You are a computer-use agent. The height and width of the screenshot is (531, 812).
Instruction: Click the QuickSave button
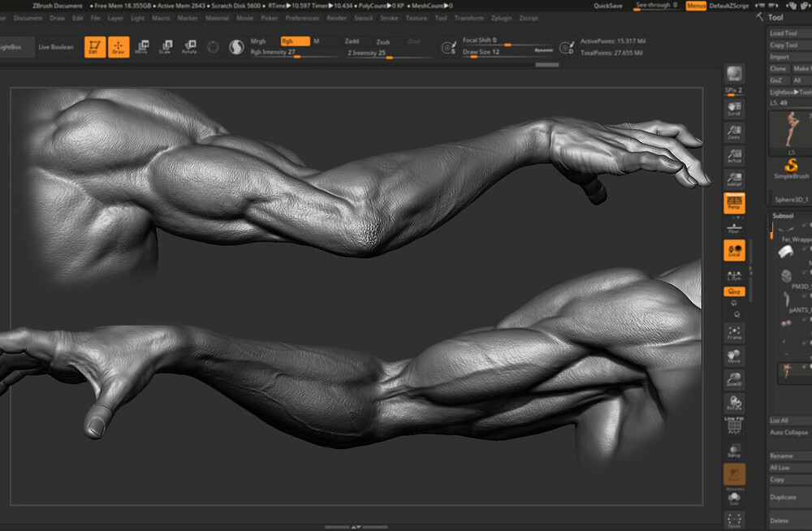608,6
